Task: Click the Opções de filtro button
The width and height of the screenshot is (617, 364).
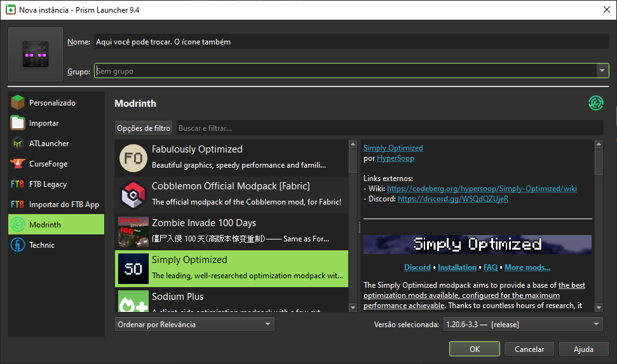Action: click(144, 128)
